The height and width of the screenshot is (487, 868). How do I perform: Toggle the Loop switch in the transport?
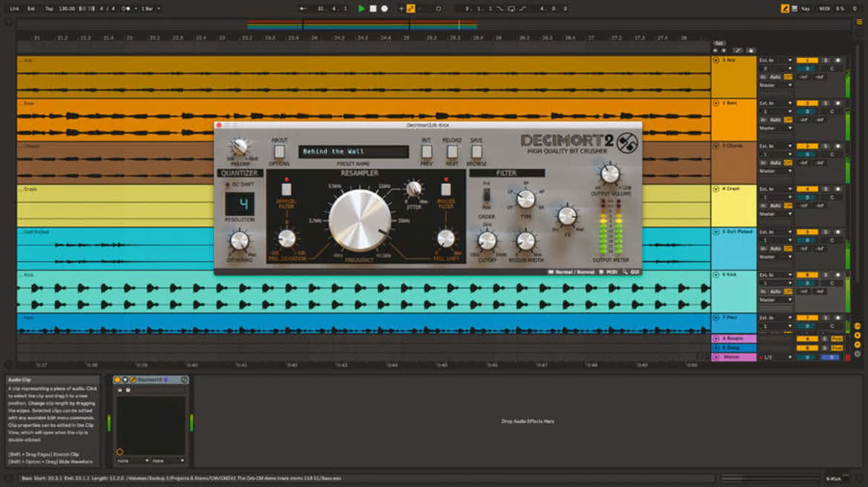[511, 8]
